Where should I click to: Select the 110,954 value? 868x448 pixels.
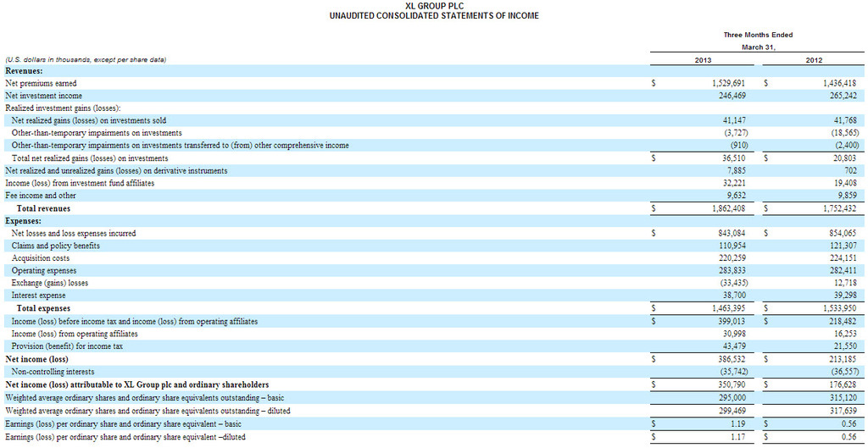coord(732,246)
